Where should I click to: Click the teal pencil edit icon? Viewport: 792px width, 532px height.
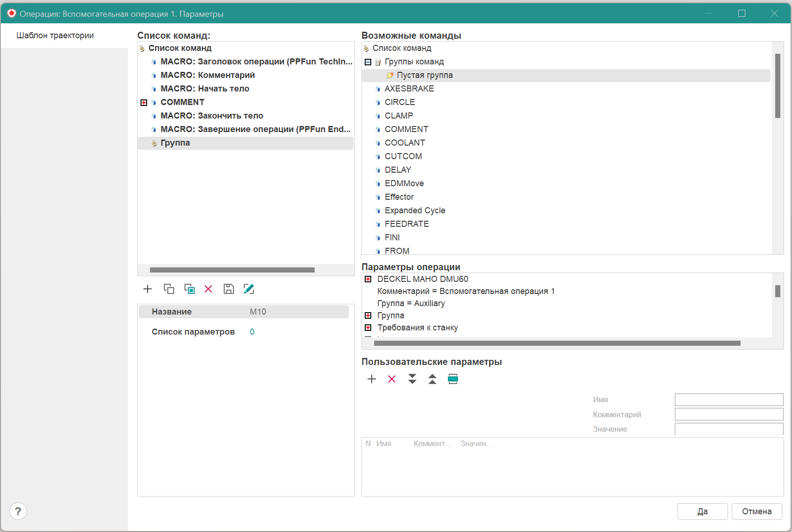(249, 289)
